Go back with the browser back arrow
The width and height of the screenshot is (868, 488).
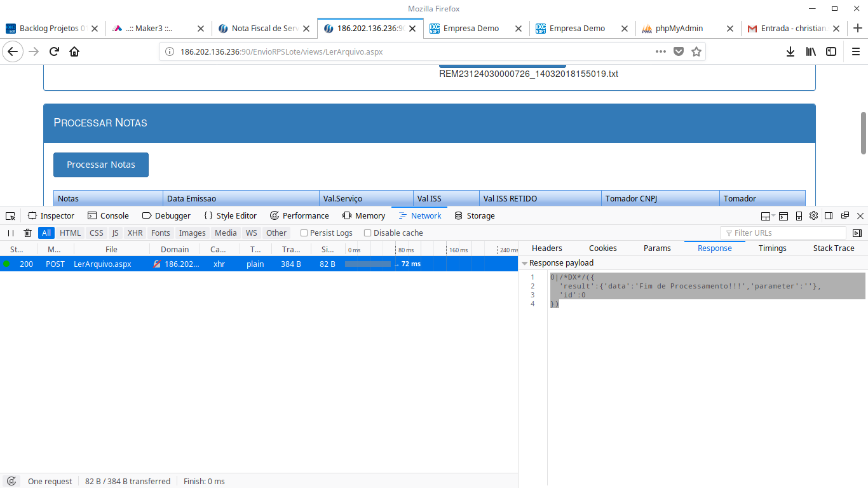(x=13, y=51)
